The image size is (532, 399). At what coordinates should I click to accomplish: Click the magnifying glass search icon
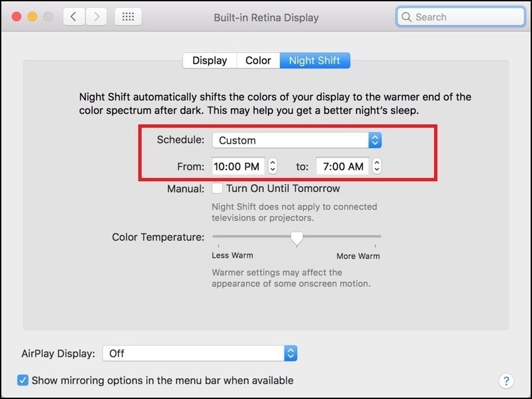[x=406, y=17]
